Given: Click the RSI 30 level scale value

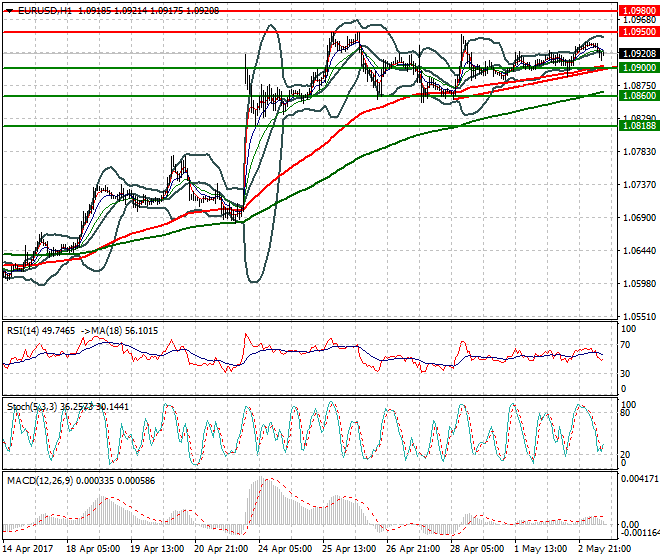Looking at the screenshot, I should [x=625, y=373].
